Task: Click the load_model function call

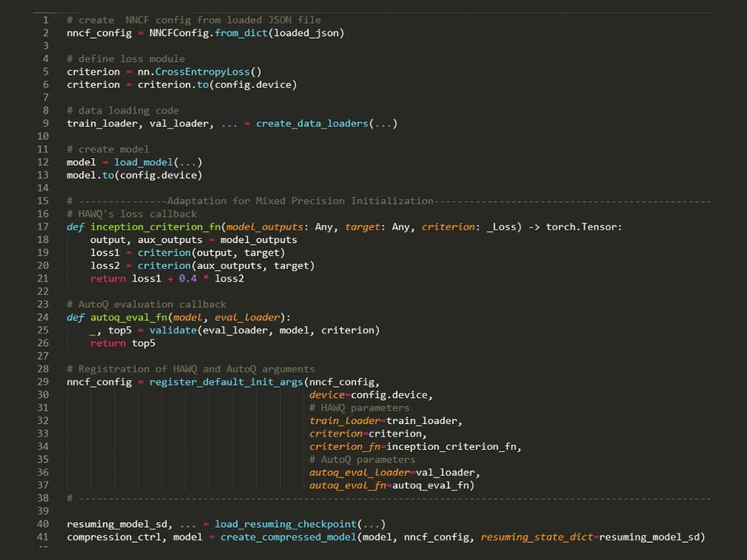Action: pos(144,162)
